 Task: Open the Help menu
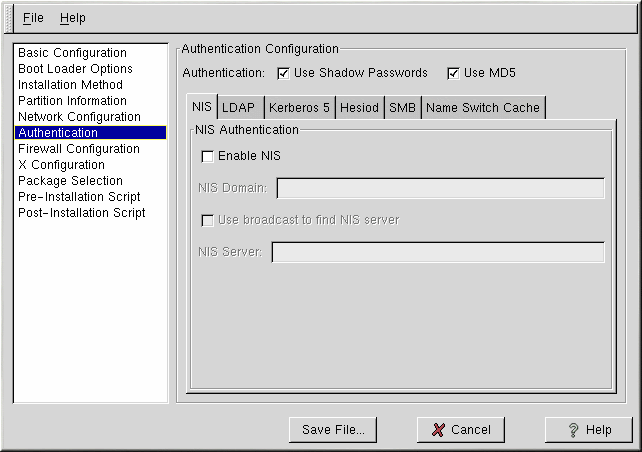click(73, 18)
